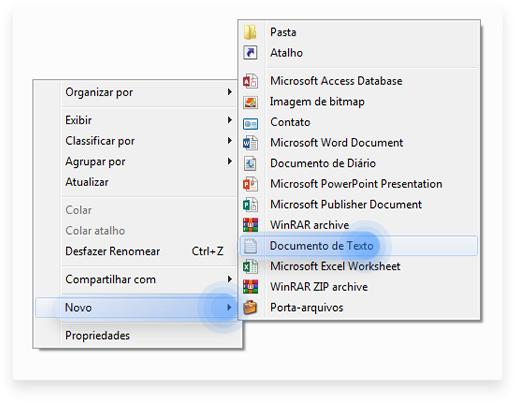Viewport: 516px width, 404px height.
Task: Click Documento de Diário text
Action: click(323, 163)
